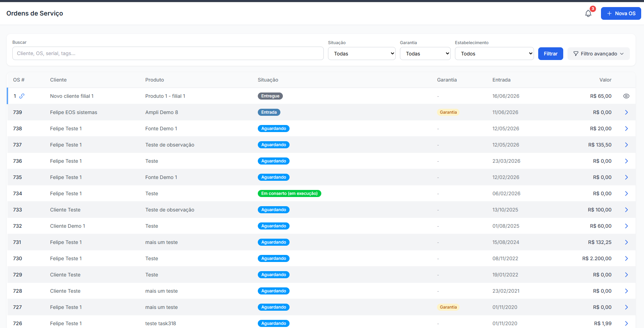Click value R$ 132,25
This screenshot has height=328, width=644.
tap(600, 242)
